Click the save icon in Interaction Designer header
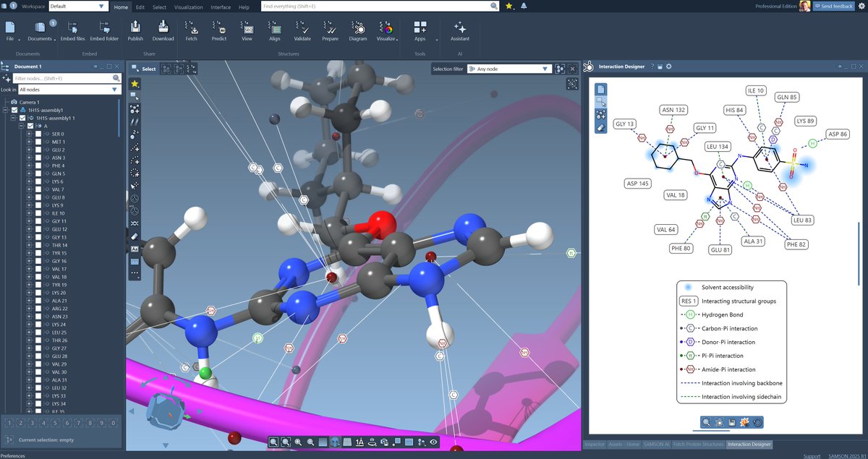Viewport: 868px width, 459px height. coord(660,67)
